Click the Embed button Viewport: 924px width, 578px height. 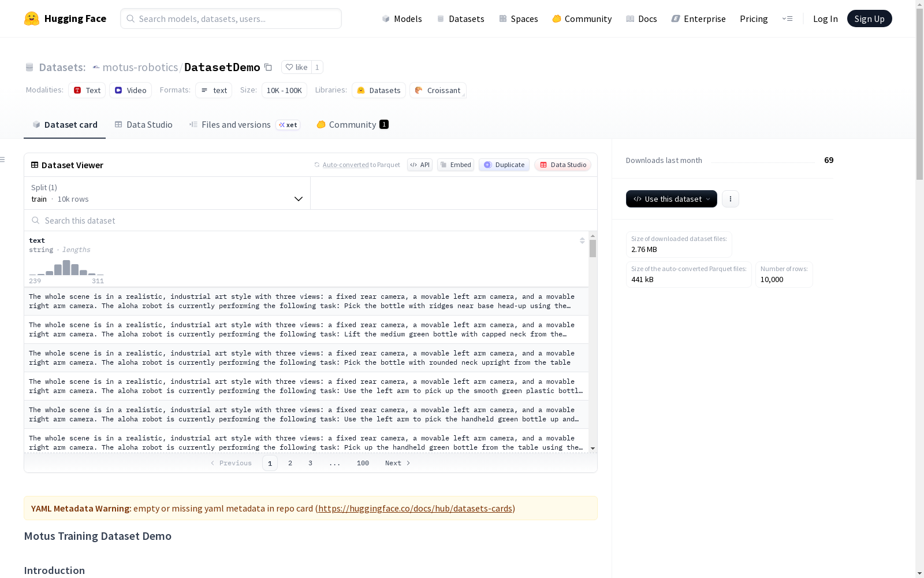pyautogui.click(x=456, y=165)
